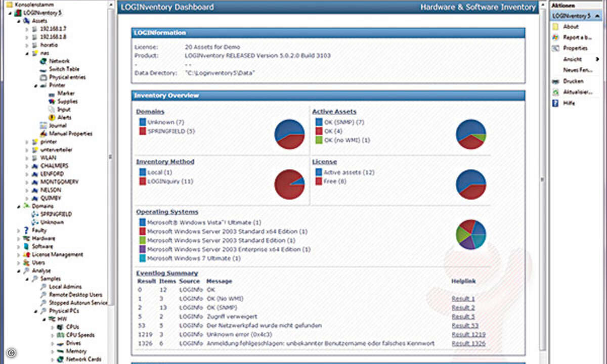Screen dimensions: 607x364
Task: Open the Supplies icon under Printer
Action: pyautogui.click(x=52, y=102)
